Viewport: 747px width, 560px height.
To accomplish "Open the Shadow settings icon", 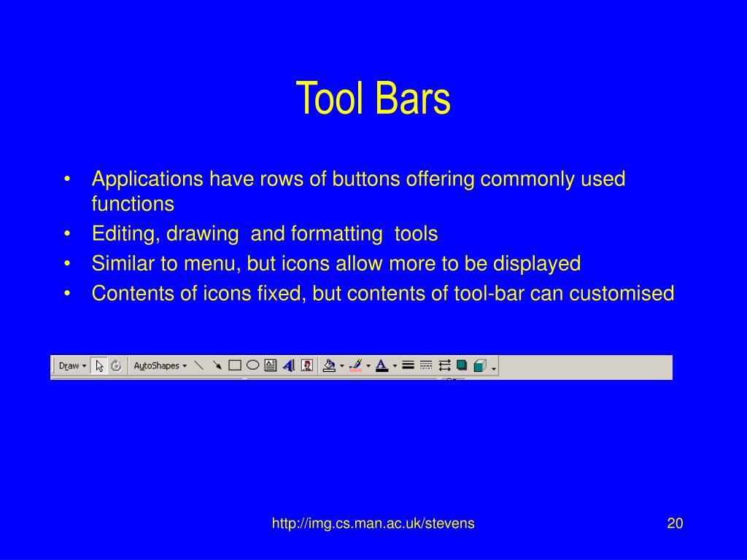I will pos(462,366).
